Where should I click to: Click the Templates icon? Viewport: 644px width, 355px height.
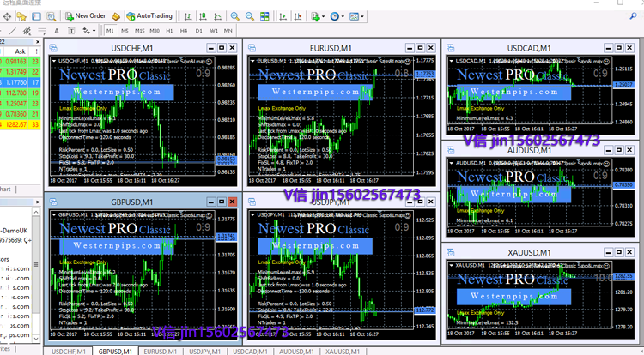tap(354, 16)
